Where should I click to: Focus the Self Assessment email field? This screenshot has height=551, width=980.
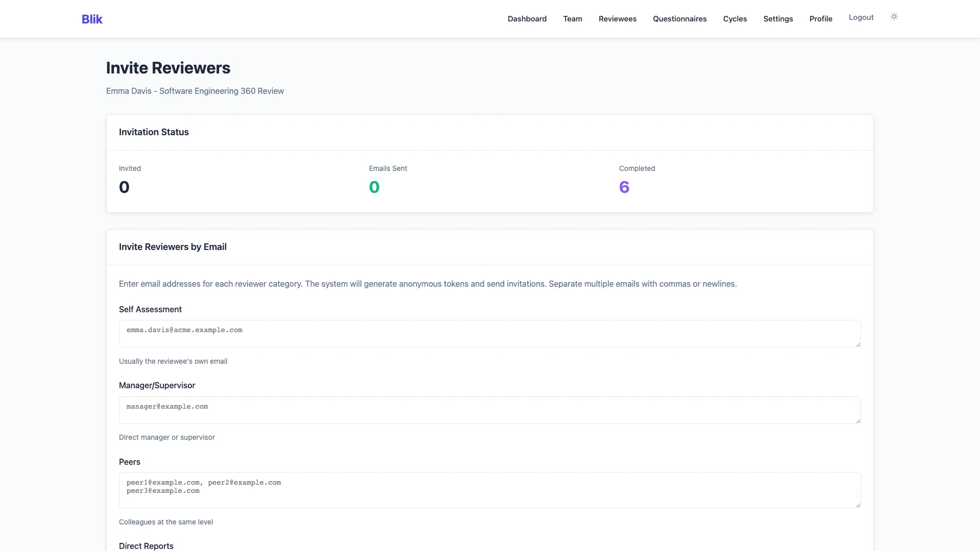(x=490, y=334)
